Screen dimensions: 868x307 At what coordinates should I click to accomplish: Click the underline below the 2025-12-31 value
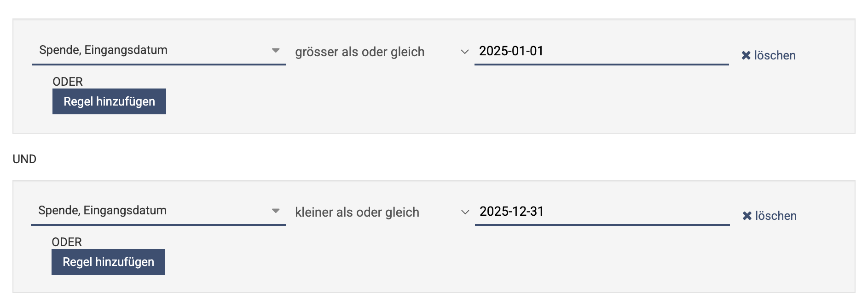[602, 225]
